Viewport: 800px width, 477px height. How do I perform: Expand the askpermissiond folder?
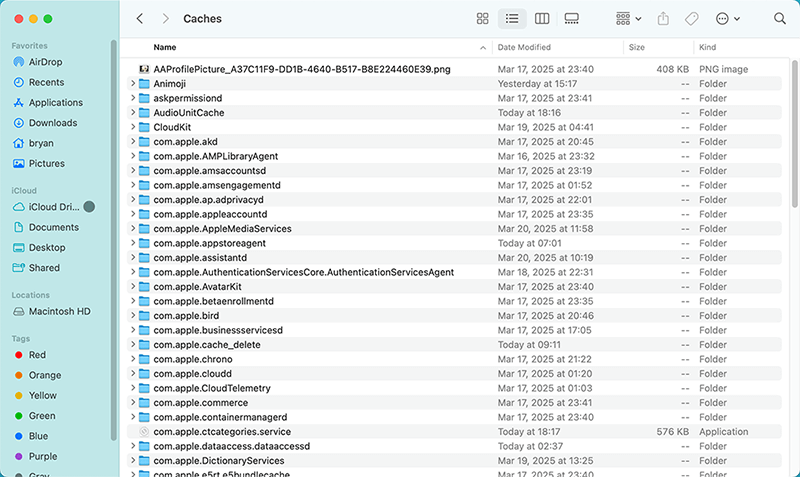(x=133, y=97)
